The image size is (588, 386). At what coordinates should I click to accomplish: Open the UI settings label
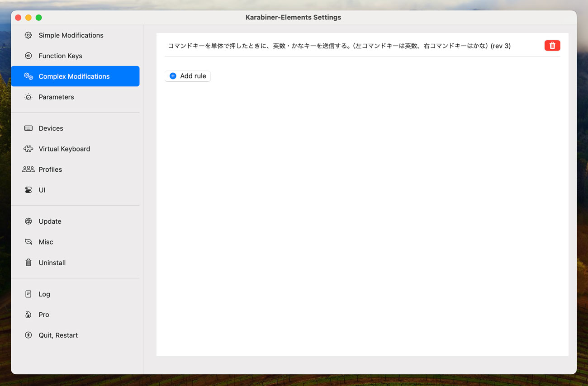coord(42,190)
